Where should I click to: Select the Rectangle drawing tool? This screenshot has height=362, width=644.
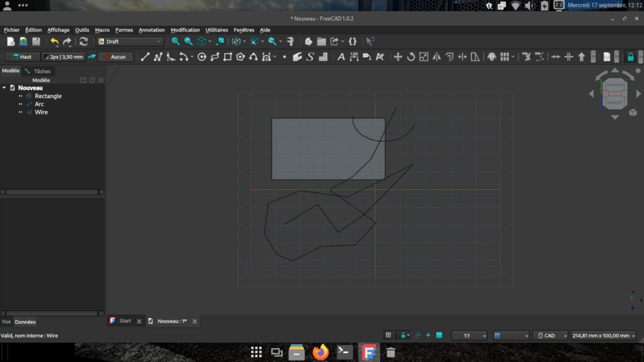(x=228, y=57)
